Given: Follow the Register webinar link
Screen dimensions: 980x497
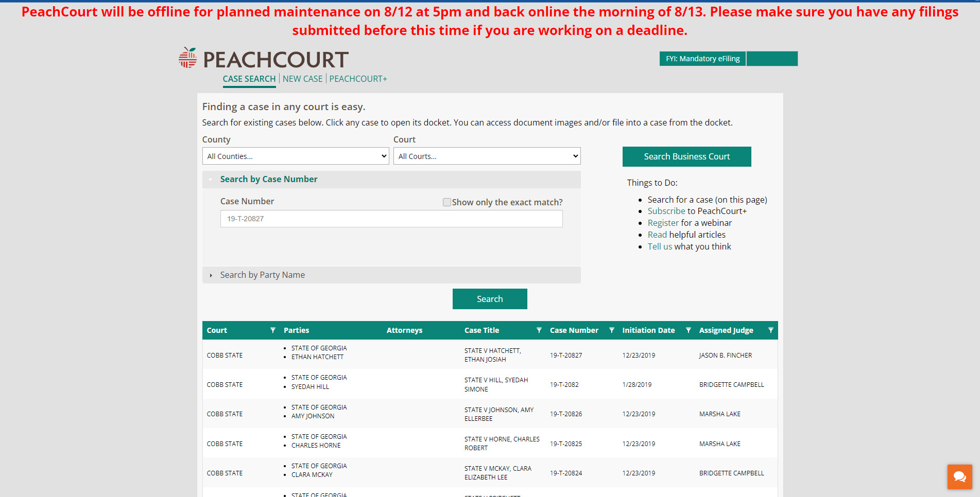Looking at the screenshot, I should tap(663, 223).
